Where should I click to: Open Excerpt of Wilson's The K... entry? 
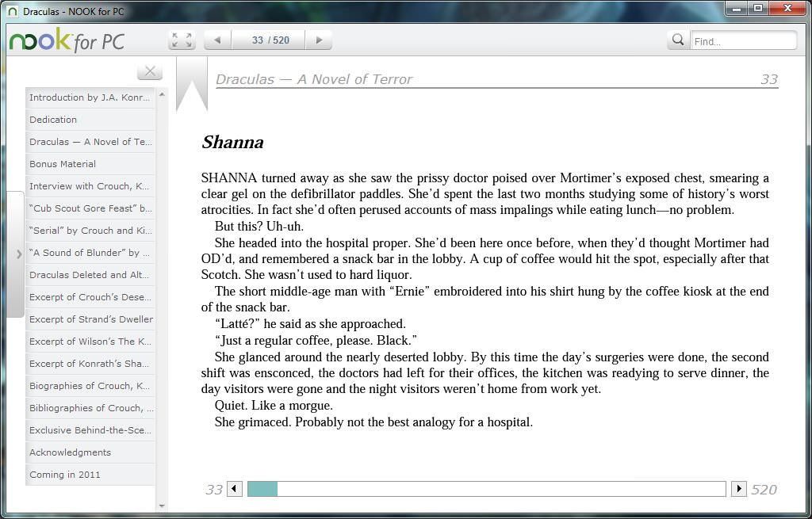90,342
